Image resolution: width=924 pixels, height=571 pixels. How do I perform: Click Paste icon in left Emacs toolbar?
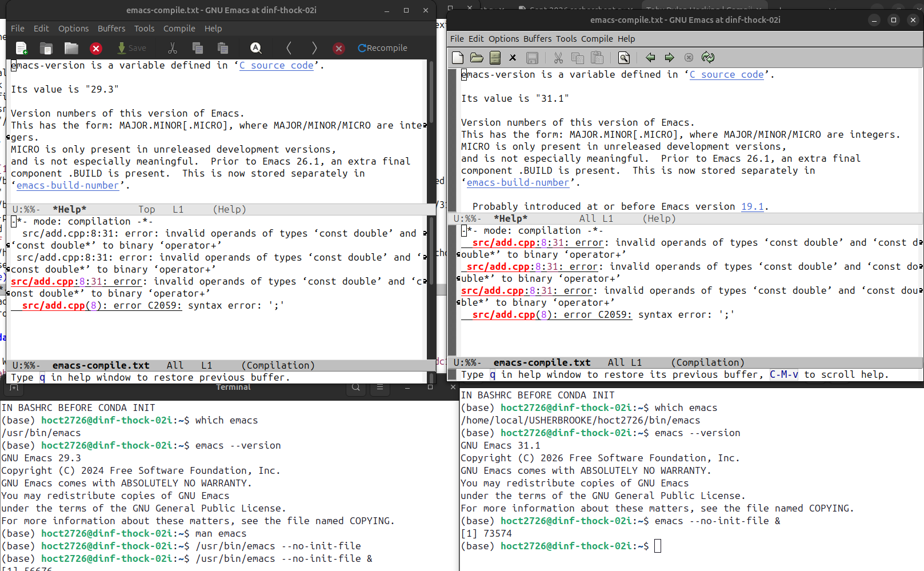[x=223, y=48]
